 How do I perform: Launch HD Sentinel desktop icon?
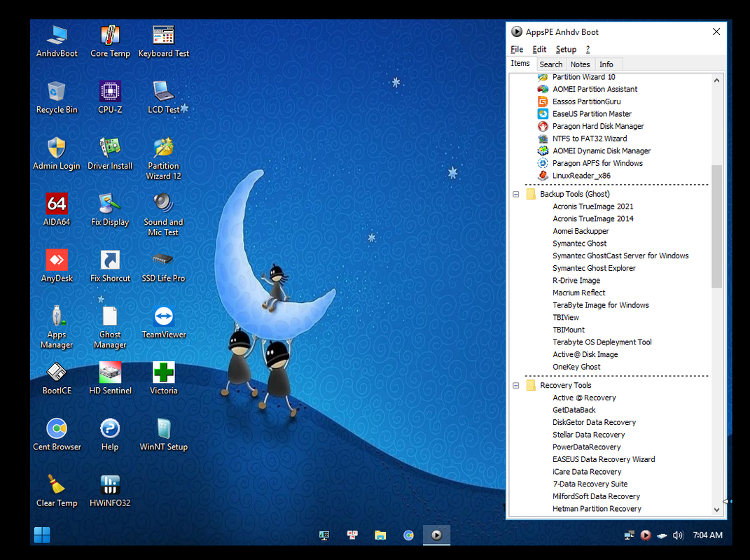(110, 378)
